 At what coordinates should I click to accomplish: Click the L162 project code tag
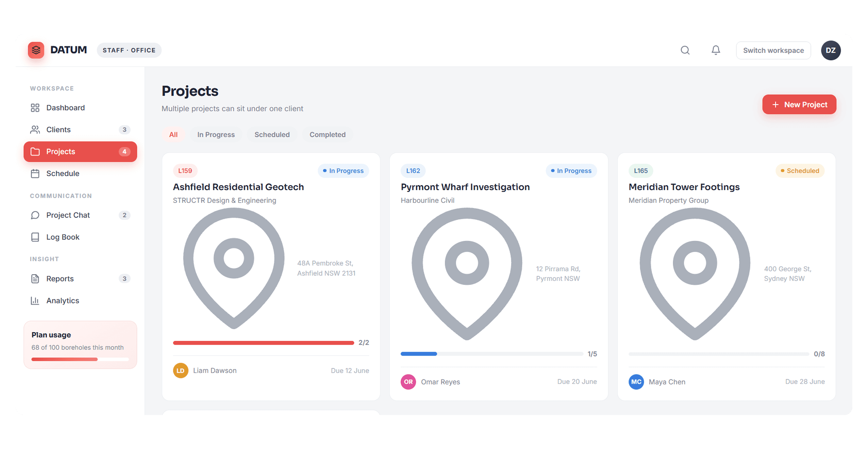pyautogui.click(x=413, y=171)
